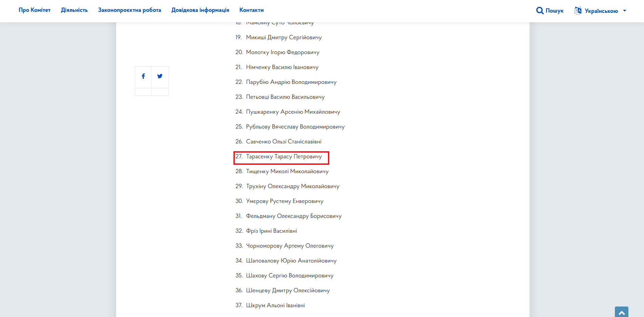Image resolution: width=644 pixels, height=317 pixels.
Task: Select text 'Фельдману Олександру Борисовичу'
Action: pos(294,216)
